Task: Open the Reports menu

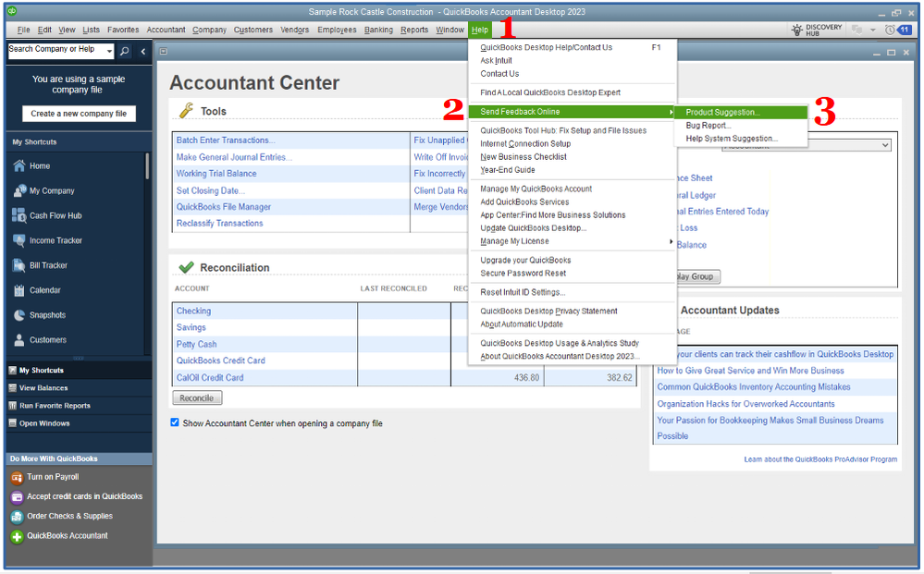Action: point(414,30)
